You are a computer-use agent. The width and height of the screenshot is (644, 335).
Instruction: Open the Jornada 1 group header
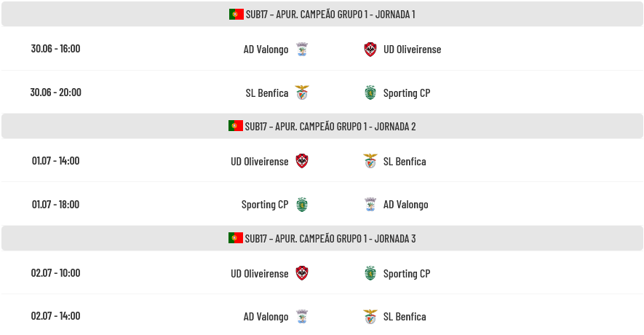pyautogui.click(x=322, y=15)
